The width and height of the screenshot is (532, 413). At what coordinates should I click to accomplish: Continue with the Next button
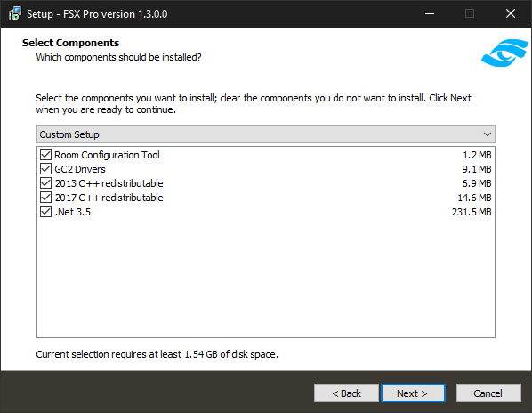(413, 393)
